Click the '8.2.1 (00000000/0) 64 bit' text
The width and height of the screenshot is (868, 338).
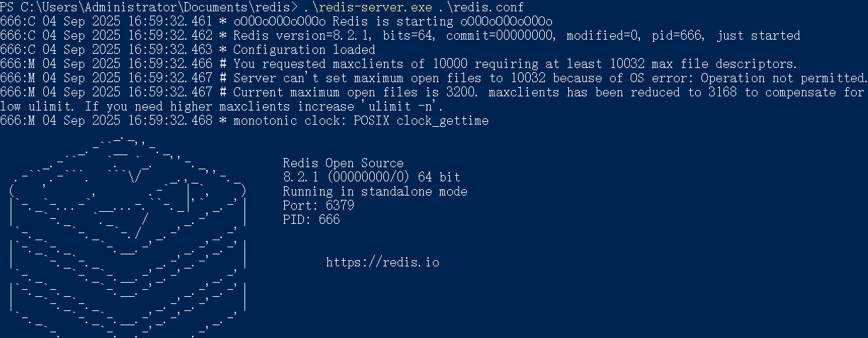click(371, 177)
